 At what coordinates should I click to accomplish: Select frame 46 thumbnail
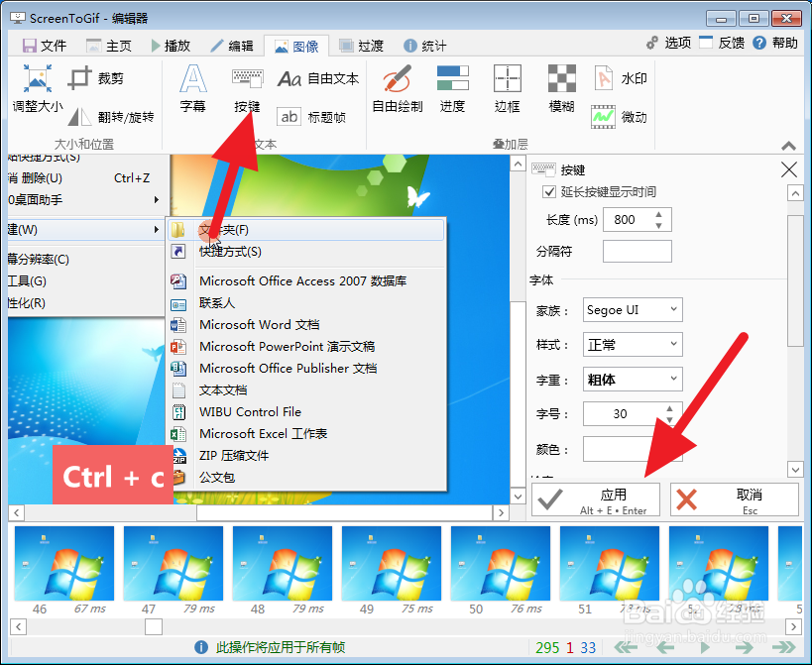tap(64, 563)
